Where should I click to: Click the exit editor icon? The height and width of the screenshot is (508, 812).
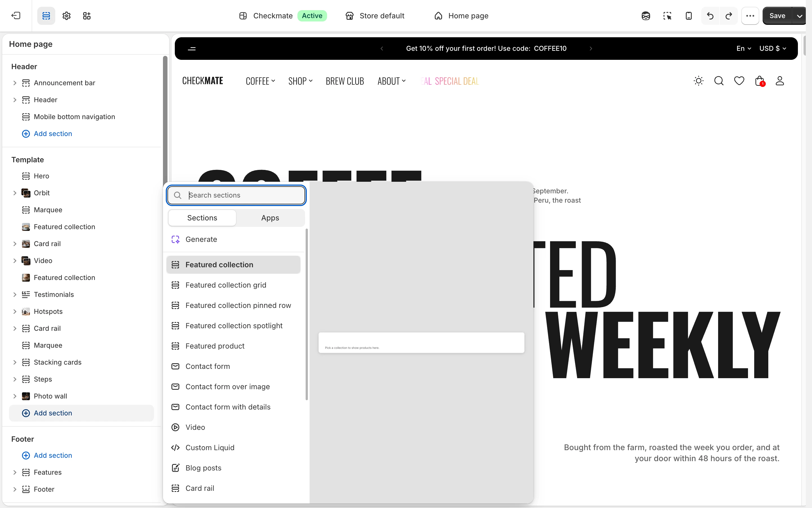16,16
